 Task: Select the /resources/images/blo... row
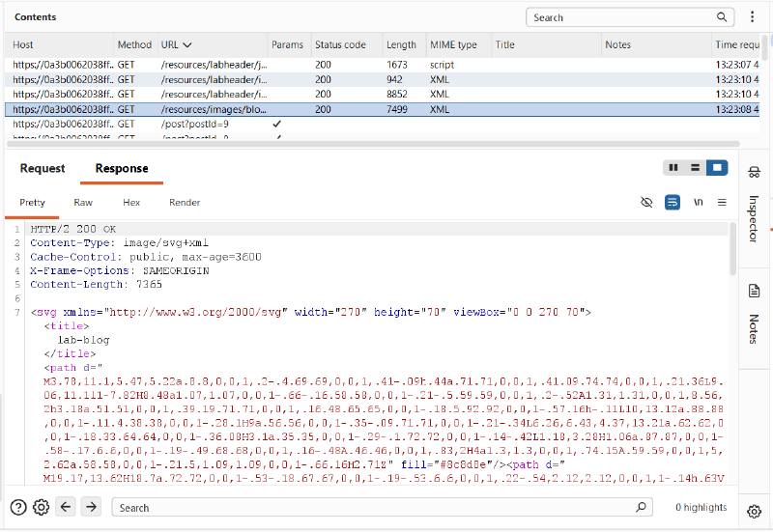382,109
